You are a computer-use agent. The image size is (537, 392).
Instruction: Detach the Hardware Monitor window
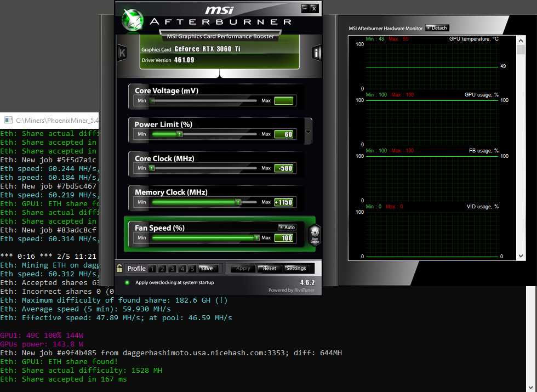coord(437,28)
